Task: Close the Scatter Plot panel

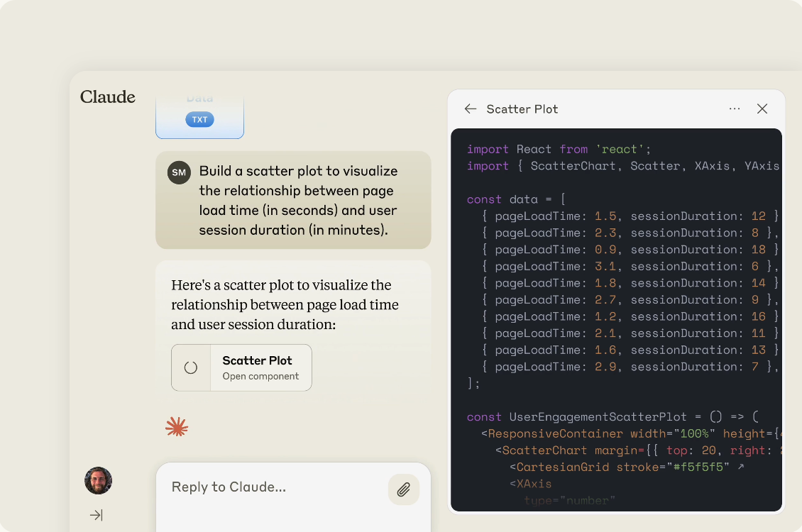Action: coord(762,109)
